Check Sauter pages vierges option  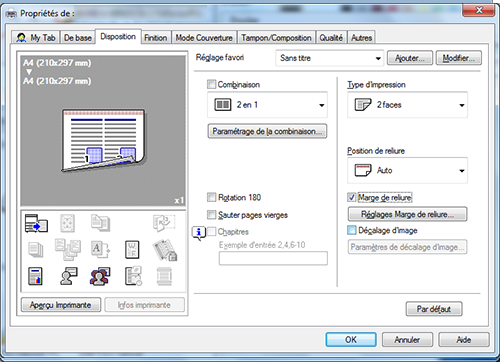(x=211, y=214)
